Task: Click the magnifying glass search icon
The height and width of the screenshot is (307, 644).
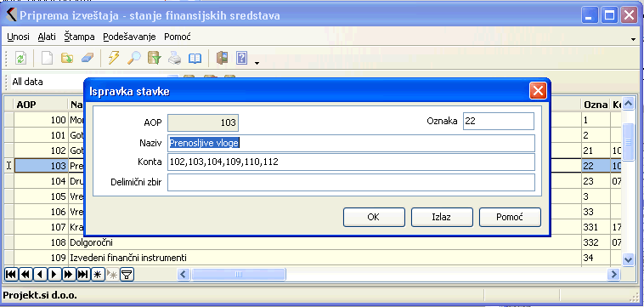Action: 134,59
